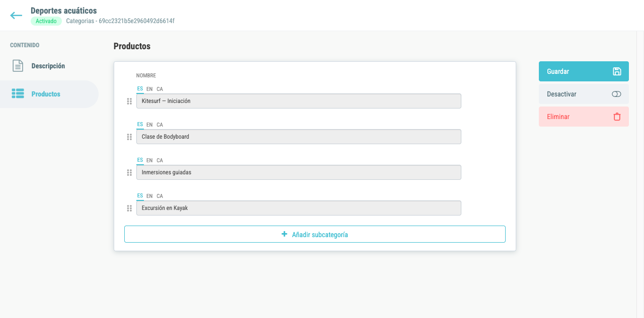This screenshot has width=644, height=318.
Task: Click the Eliminar button label
Action: [558, 117]
